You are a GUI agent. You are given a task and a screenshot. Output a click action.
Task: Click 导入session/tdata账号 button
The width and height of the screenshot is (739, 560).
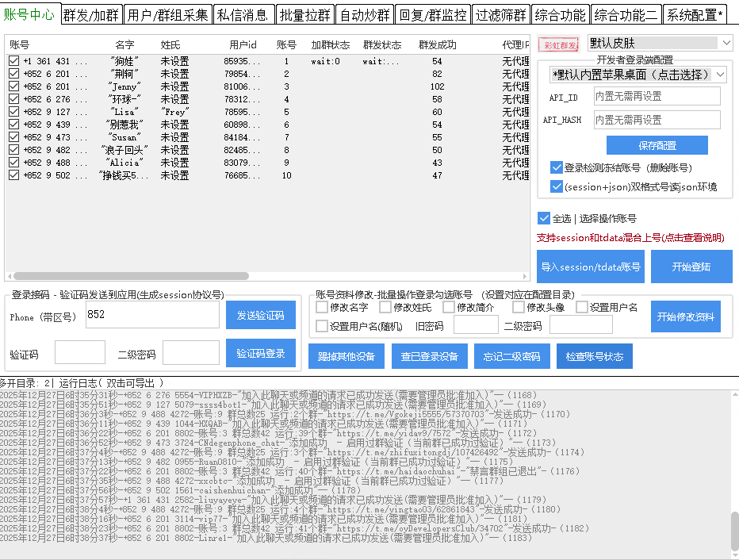tap(590, 267)
